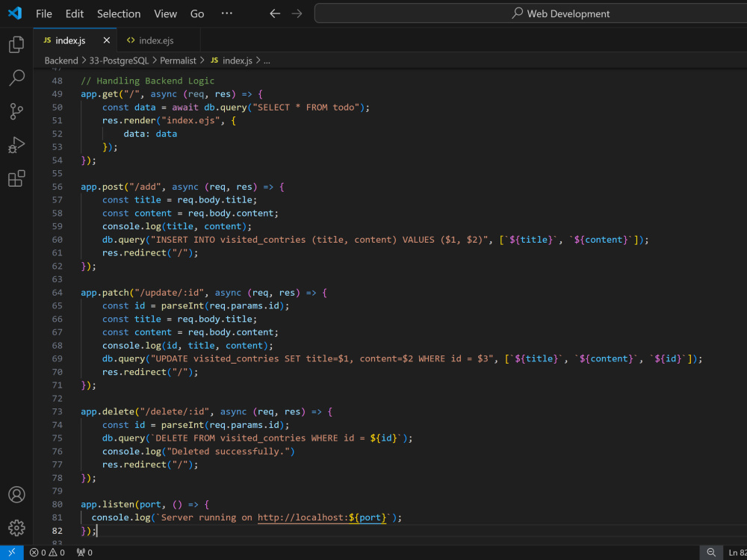Open errors and warnings status indicator
Screen dimensions: 747x560
tap(46, 553)
